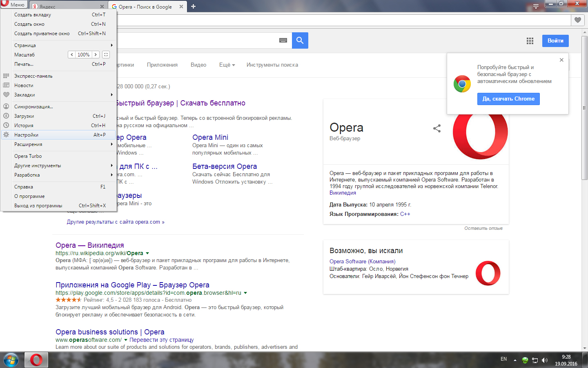
Task: Expand the Ещё search dropdown
Action: click(227, 65)
